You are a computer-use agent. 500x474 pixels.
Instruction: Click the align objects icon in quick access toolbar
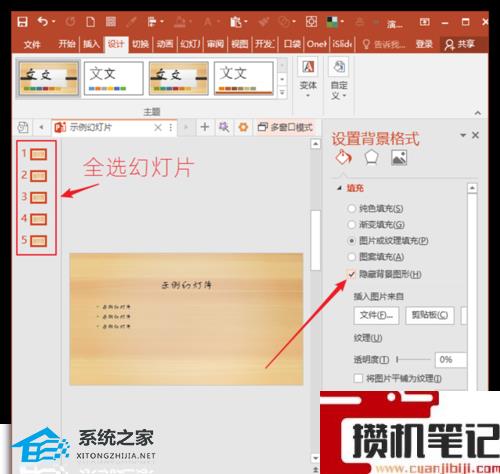pos(152,22)
